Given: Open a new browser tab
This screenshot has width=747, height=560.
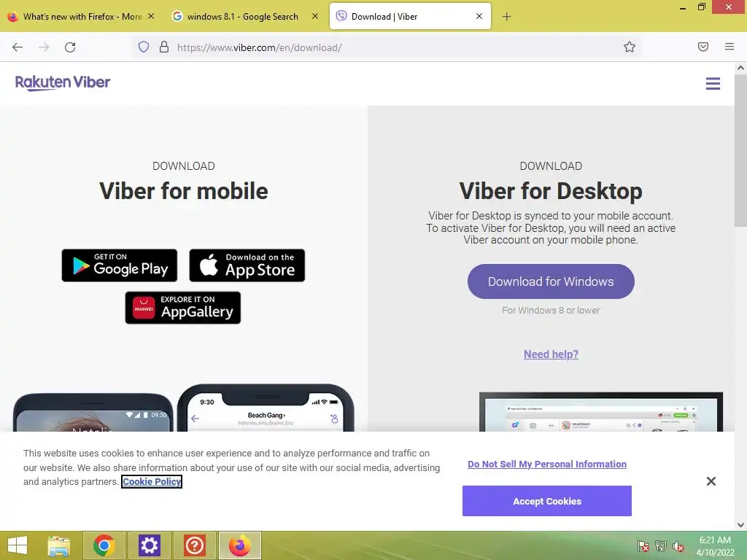Looking at the screenshot, I should [x=506, y=17].
